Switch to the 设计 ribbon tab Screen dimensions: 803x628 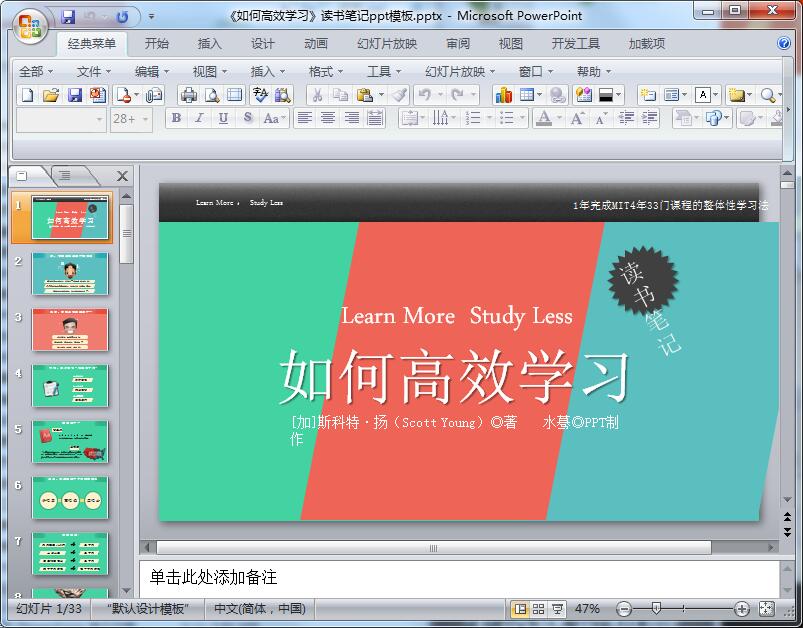(x=262, y=44)
